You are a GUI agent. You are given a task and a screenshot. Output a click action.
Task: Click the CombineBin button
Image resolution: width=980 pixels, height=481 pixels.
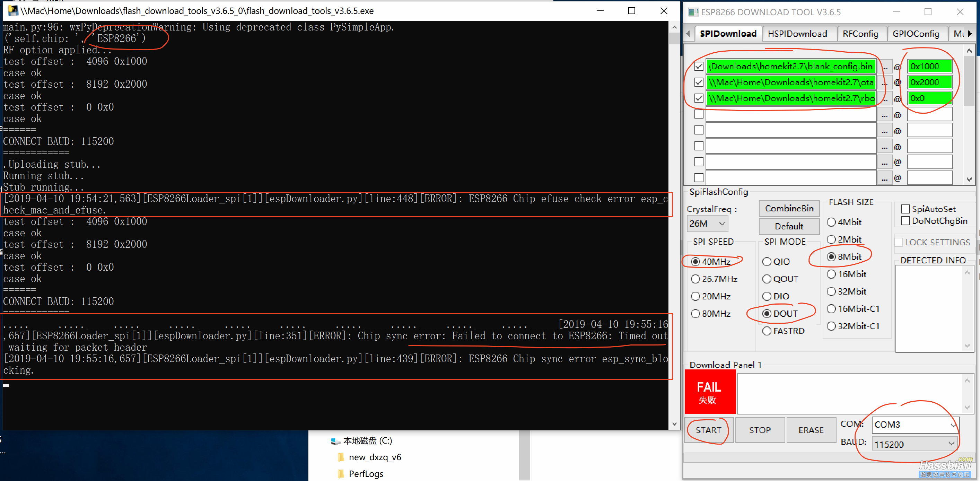coord(789,209)
